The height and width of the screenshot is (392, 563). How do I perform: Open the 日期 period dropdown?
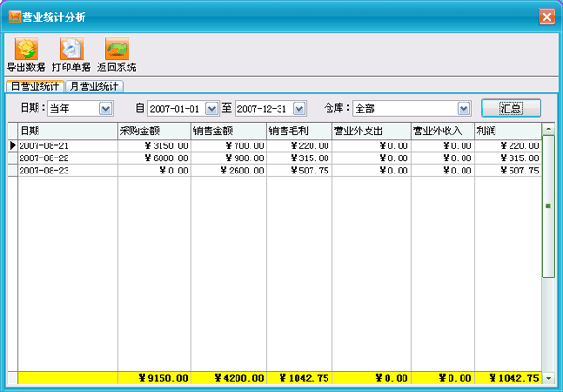pos(105,109)
